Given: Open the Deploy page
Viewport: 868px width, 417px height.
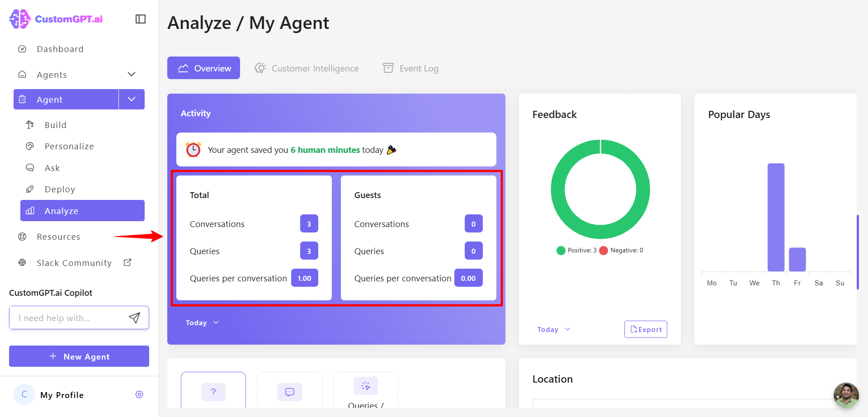Looking at the screenshot, I should [x=60, y=189].
